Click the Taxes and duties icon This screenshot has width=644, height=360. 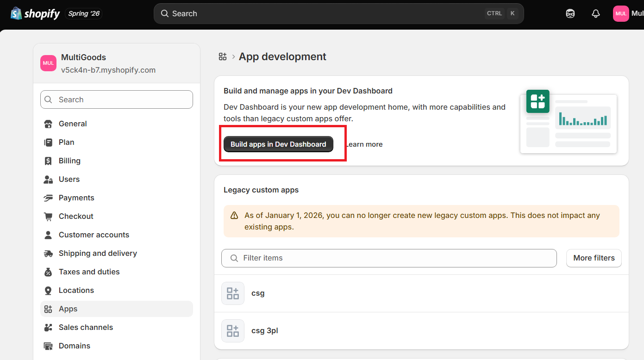click(x=48, y=272)
